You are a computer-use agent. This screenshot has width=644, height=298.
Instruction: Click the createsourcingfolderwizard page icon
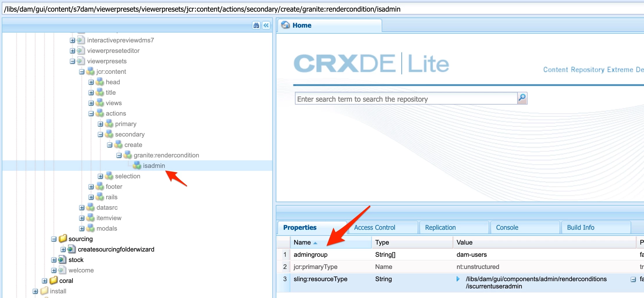[72, 249]
